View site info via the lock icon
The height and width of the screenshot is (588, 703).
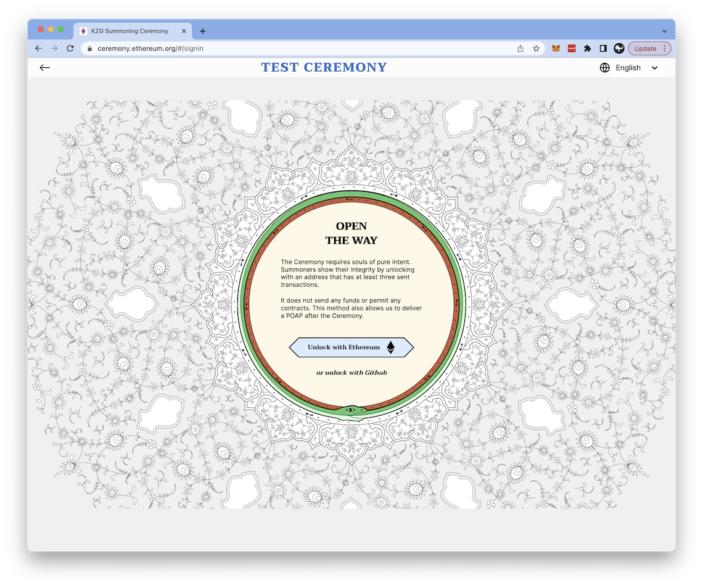tap(89, 48)
